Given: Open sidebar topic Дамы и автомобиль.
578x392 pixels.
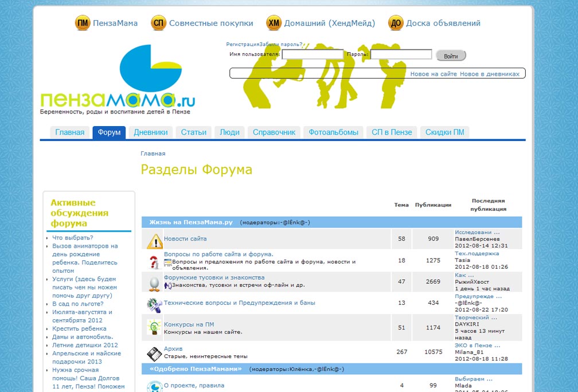Looking at the screenshot, I should click(x=83, y=337).
